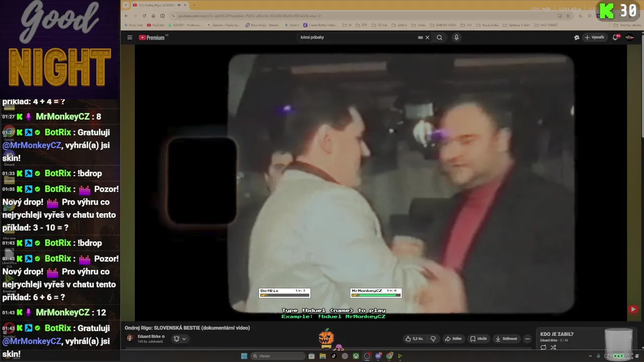Save the video via Uložit
The height and width of the screenshot is (362, 644).
(478, 339)
